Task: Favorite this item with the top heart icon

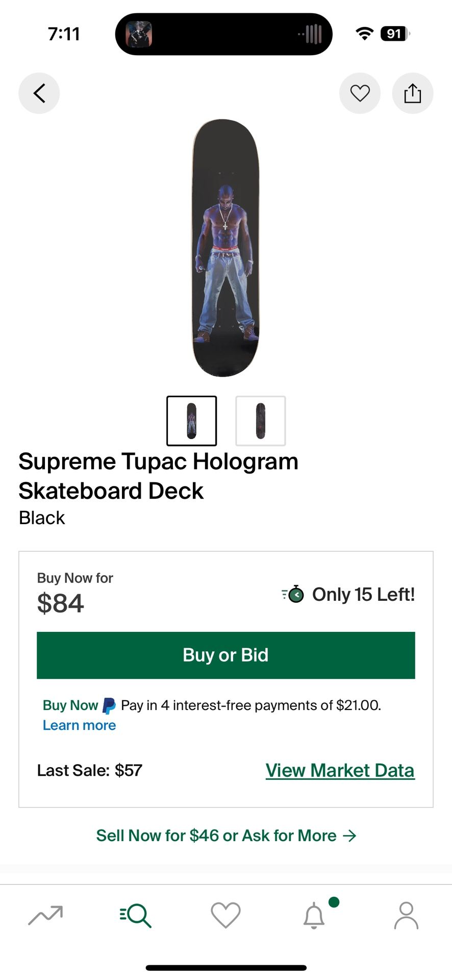Action: pos(360,93)
